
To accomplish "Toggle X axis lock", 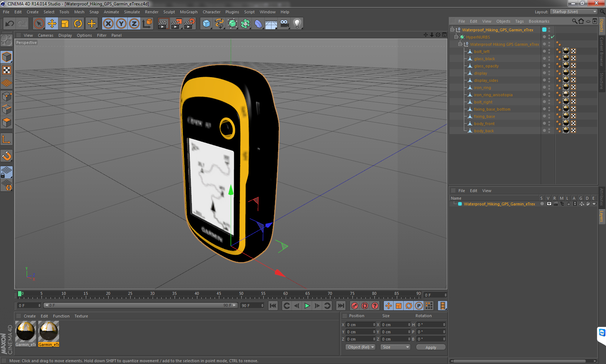I will pyautogui.click(x=108, y=24).
